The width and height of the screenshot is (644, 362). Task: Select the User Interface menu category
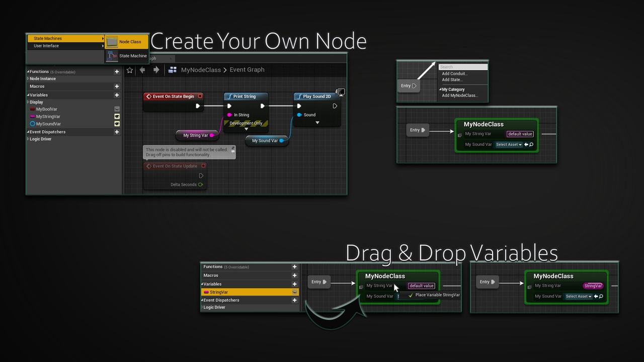(46, 46)
